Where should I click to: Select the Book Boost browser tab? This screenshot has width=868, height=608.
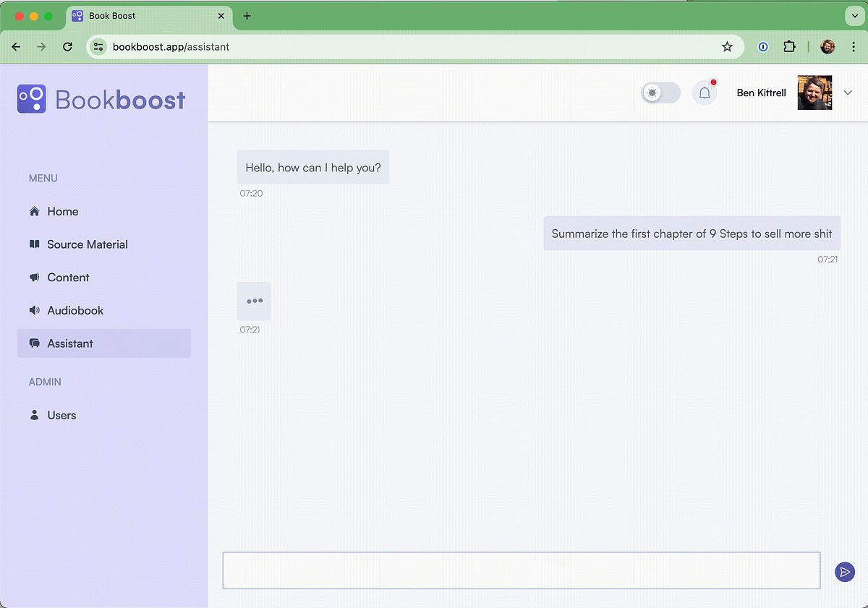(x=149, y=16)
